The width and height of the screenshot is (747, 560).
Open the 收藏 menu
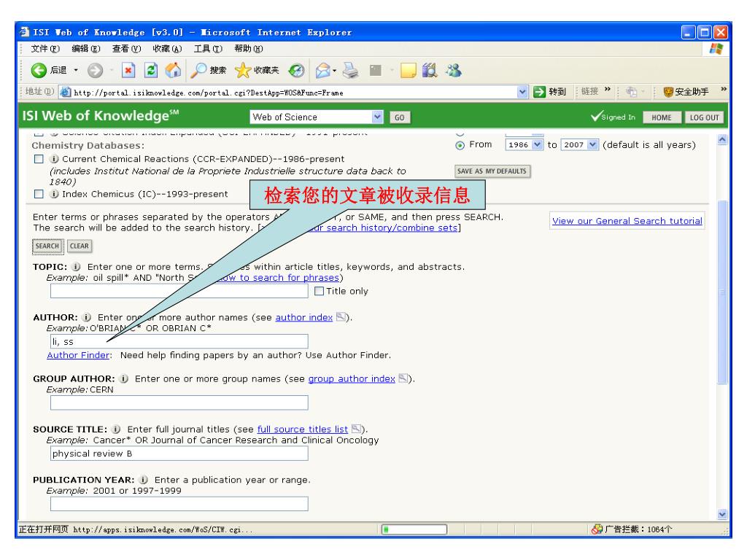point(167,49)
